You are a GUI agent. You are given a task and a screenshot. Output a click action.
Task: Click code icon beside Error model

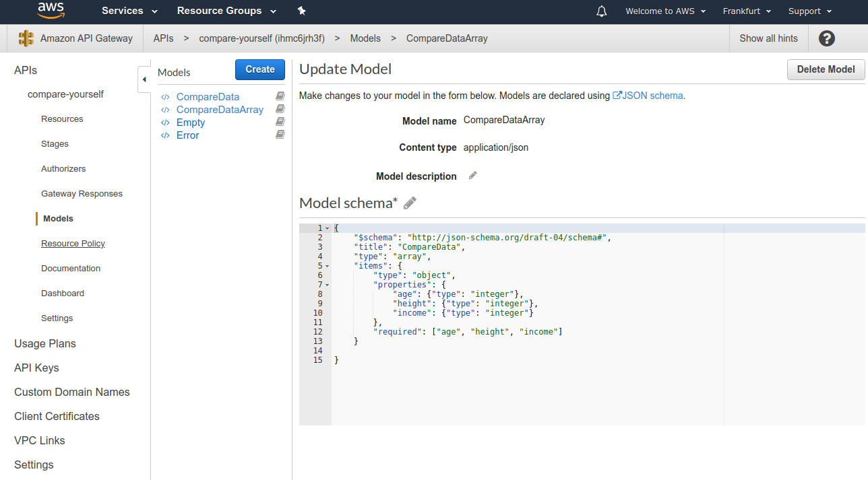pos(166,135)
